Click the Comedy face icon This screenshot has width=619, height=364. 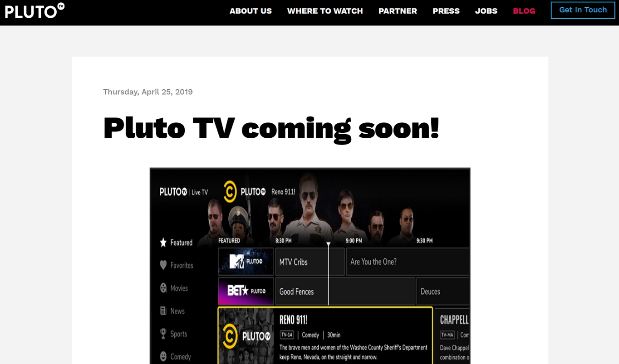click(163, 356)
